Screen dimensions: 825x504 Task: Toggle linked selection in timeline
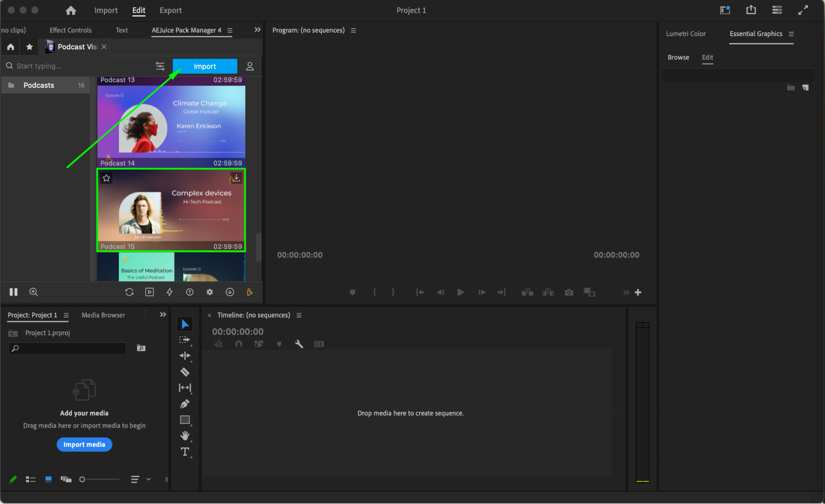pos(259,344)
